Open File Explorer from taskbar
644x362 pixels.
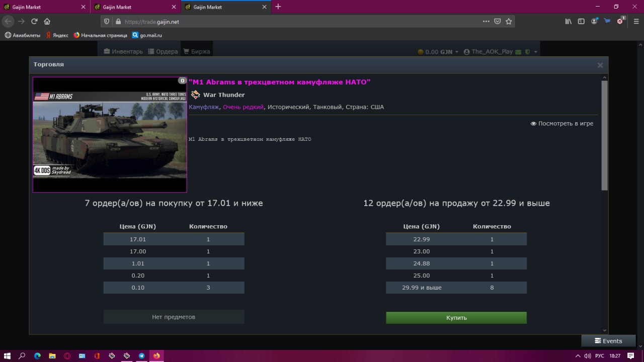[x=52, y=355]
